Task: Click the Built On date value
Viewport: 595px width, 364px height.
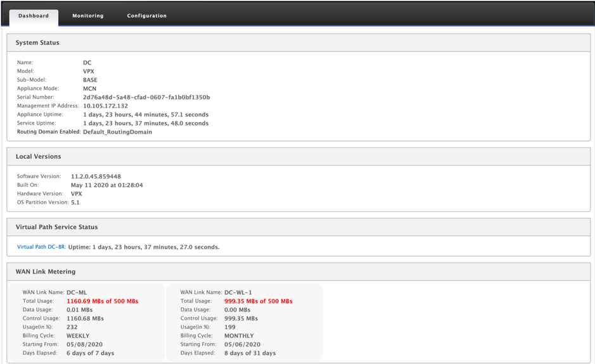Action: click(107, 185)
